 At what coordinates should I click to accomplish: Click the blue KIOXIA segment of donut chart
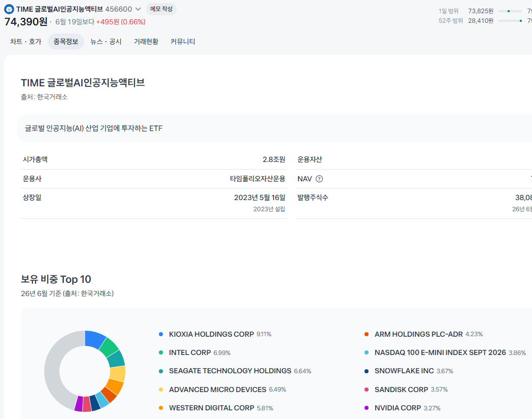[94, 339]
